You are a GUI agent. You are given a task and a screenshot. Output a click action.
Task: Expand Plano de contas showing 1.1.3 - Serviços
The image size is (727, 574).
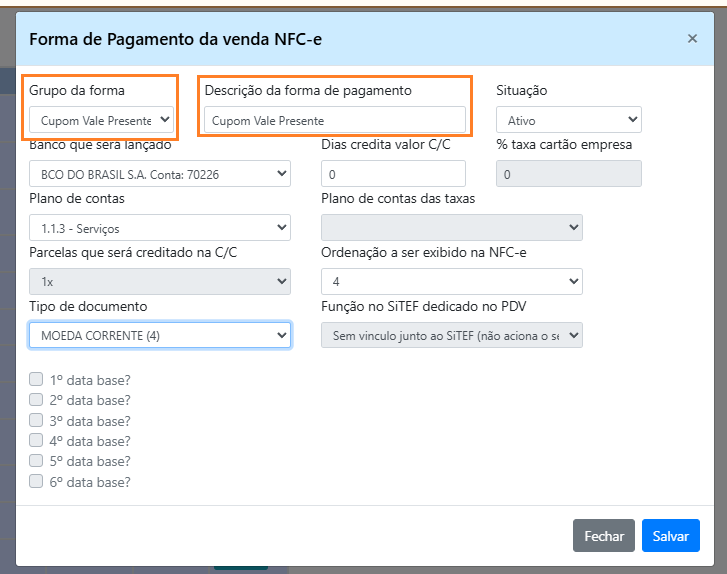pos(160,227)
